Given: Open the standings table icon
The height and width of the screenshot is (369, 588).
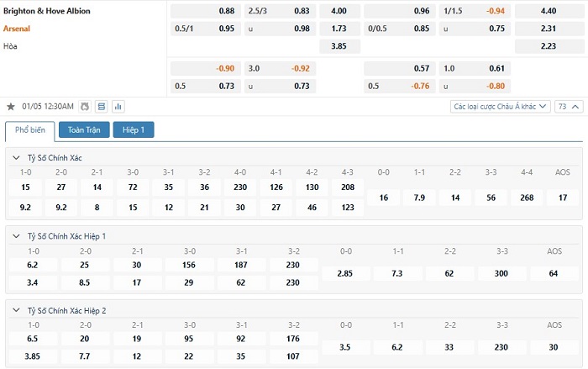Looking at the screenshot, I should [x=102, y=107].
